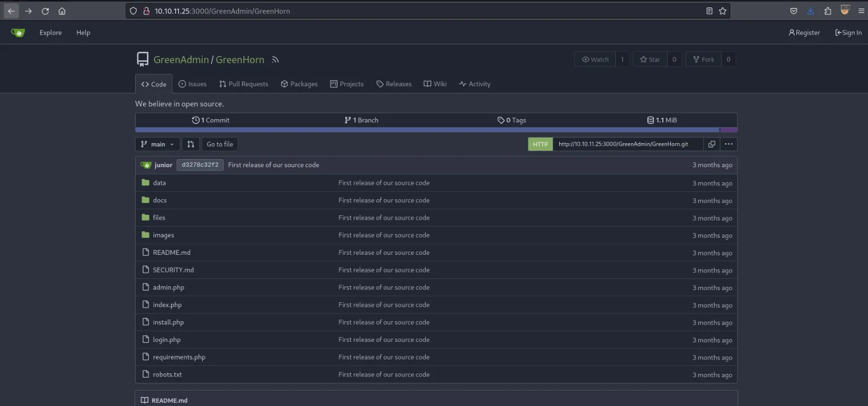Toggle Watch on the repository

[x=595, y=60]
